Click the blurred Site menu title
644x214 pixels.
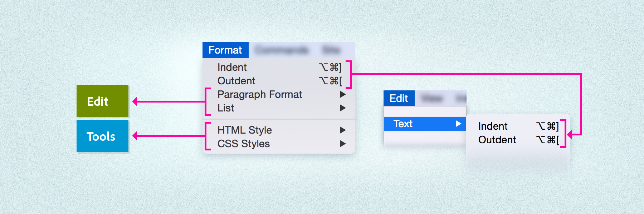pos(331,50)
